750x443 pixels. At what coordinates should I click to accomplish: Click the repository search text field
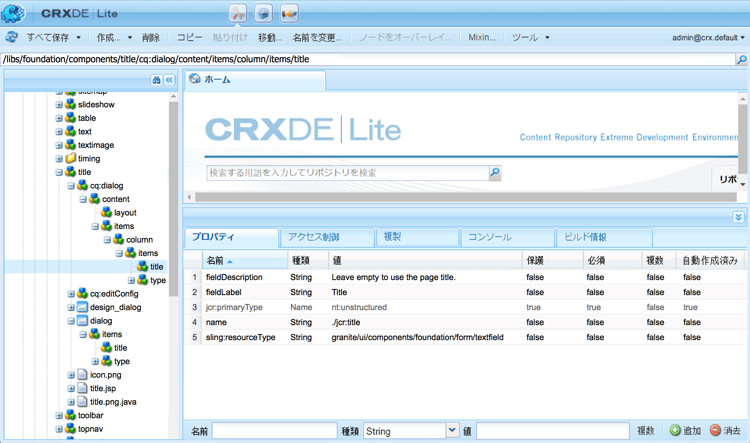tap(348, 173)
